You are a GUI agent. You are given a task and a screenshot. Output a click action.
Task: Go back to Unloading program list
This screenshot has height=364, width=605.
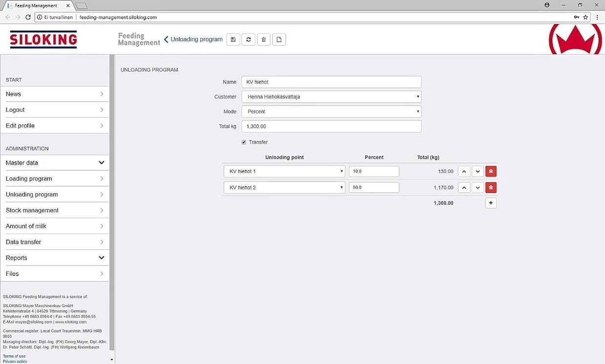pyautogui.click(x=193, y=40)
